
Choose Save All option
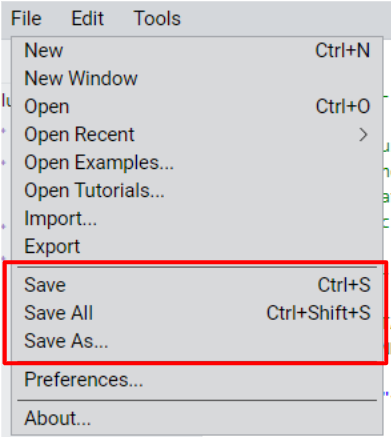197,313
